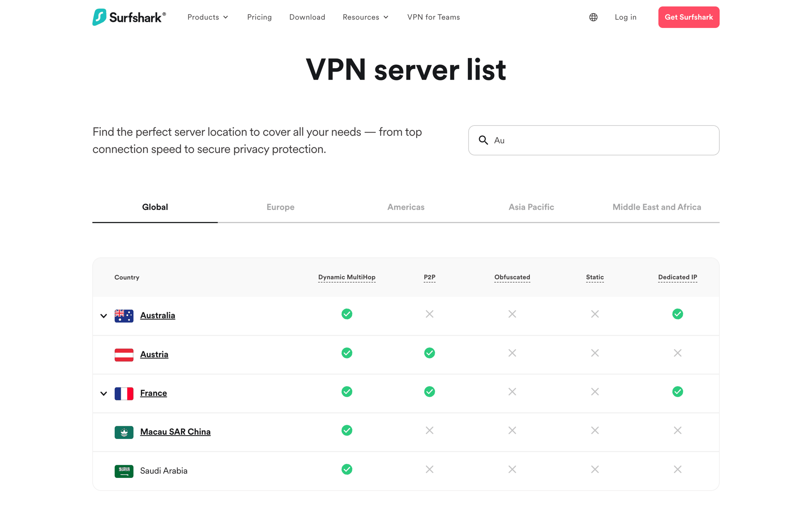812x508 pixels.
Task: Expand the France row chevron
Action: tap(104, 394)
